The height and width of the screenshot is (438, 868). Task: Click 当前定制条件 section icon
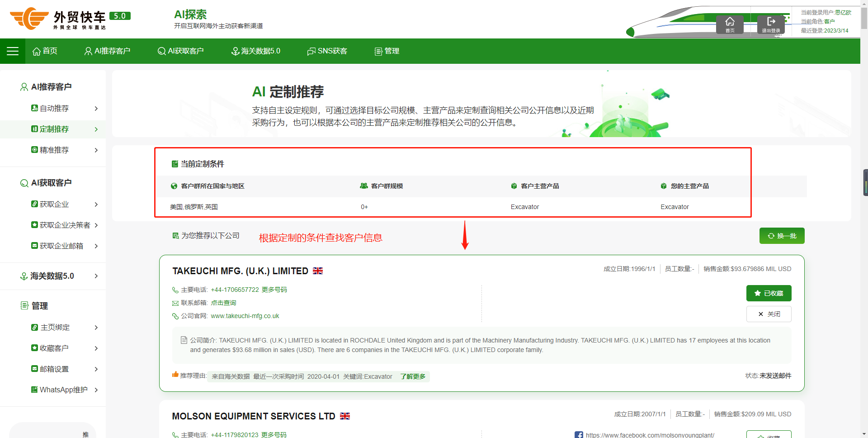click(x=175, y=164)
